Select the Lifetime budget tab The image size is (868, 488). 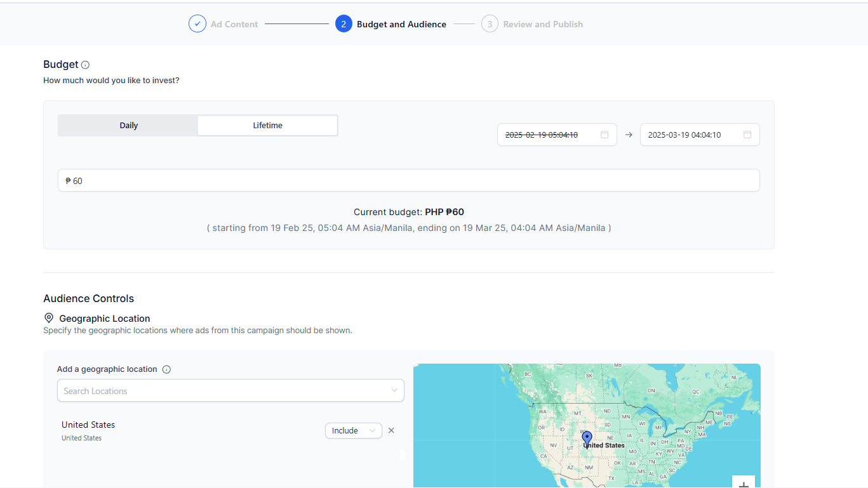[x=267, y=125]
